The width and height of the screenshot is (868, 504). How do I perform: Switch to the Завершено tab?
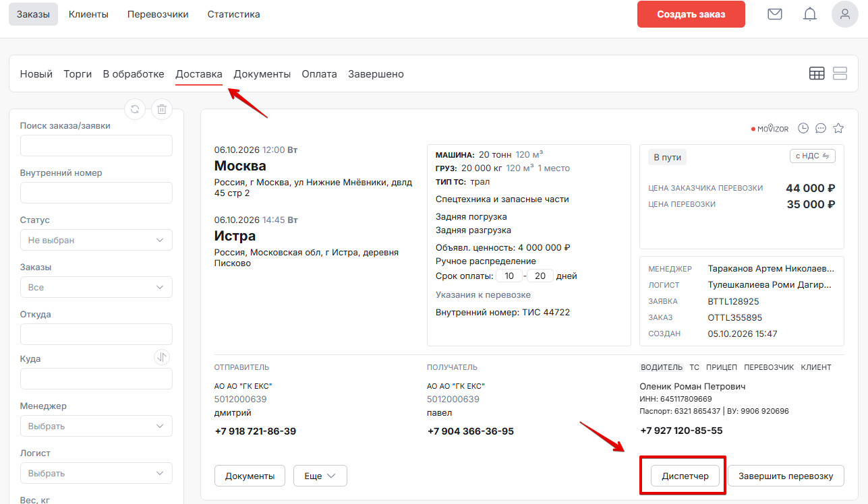pos(376,74)
